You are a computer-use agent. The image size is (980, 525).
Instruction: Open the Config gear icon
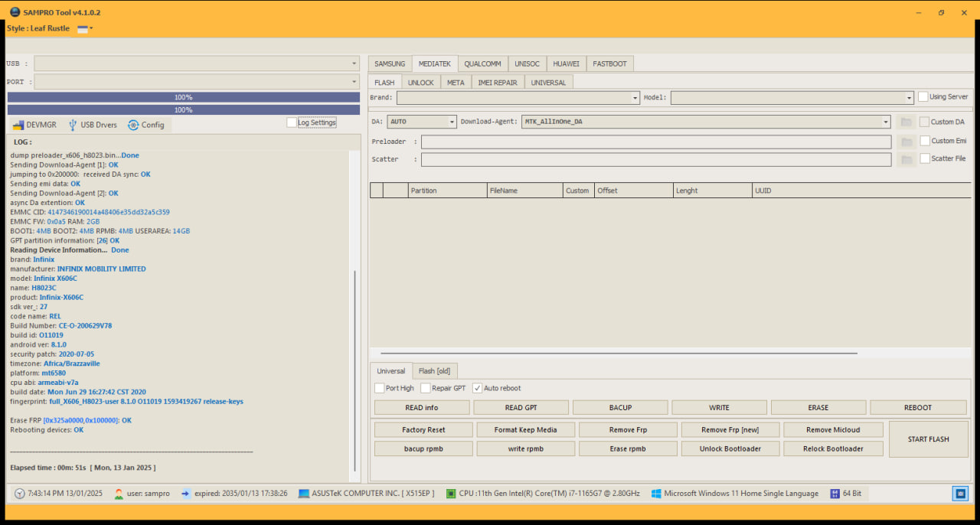click(133, 125)
